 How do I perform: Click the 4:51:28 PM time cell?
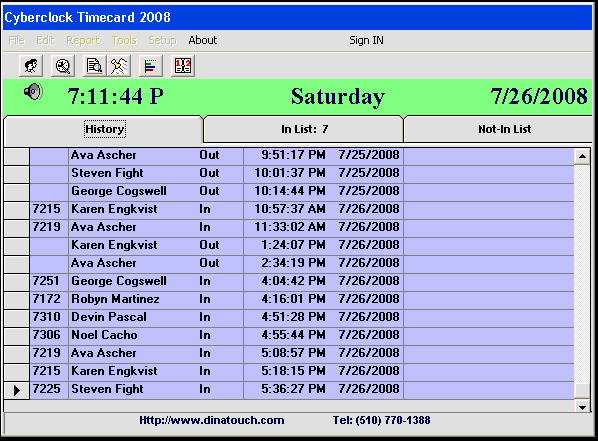tap(293, 317)
